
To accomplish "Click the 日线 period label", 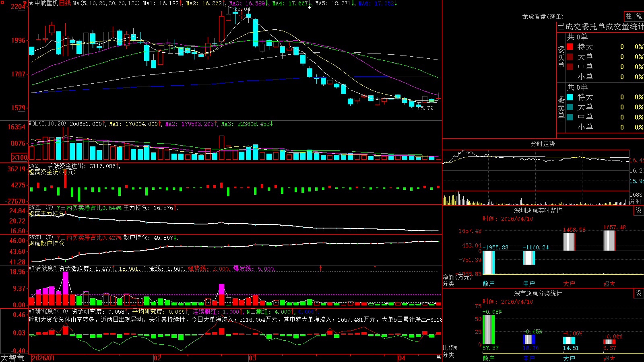I will coord(65,3).
